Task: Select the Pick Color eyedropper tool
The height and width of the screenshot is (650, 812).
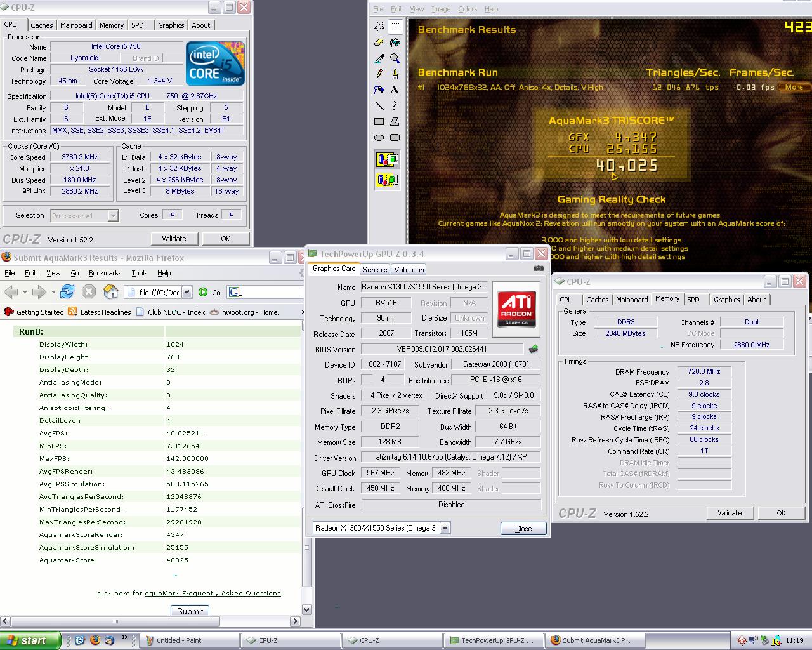Action: click(379, 58)
